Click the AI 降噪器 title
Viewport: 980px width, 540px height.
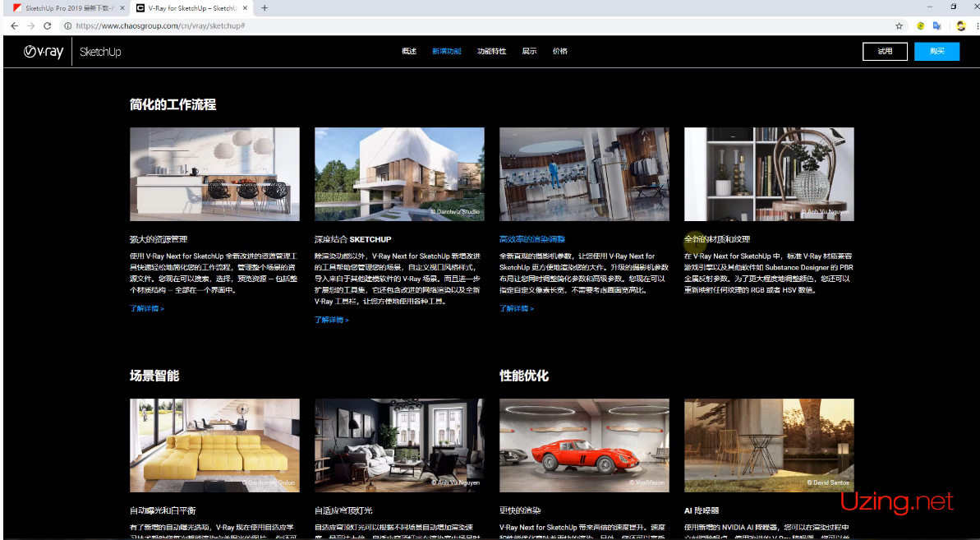(702, 510)
